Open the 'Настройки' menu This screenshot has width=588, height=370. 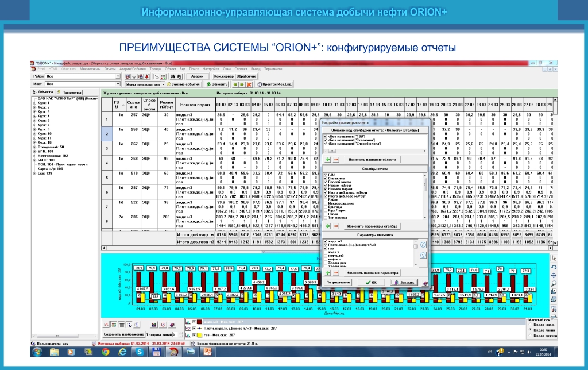[x=211, y=69]
